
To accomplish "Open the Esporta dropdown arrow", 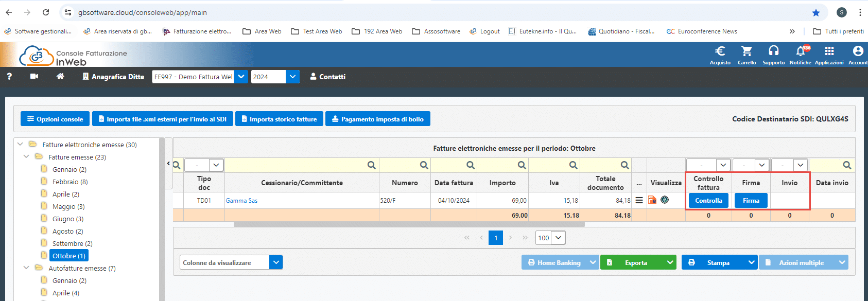I will (x=670, y=262).
